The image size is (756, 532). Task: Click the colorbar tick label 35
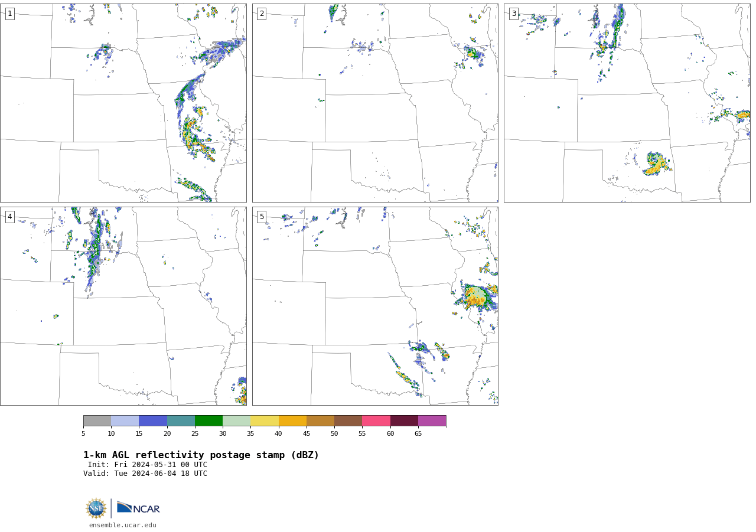(250, 434)
